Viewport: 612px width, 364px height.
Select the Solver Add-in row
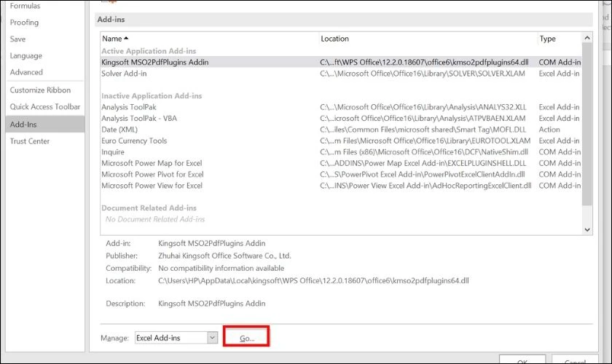pos(341,74)
